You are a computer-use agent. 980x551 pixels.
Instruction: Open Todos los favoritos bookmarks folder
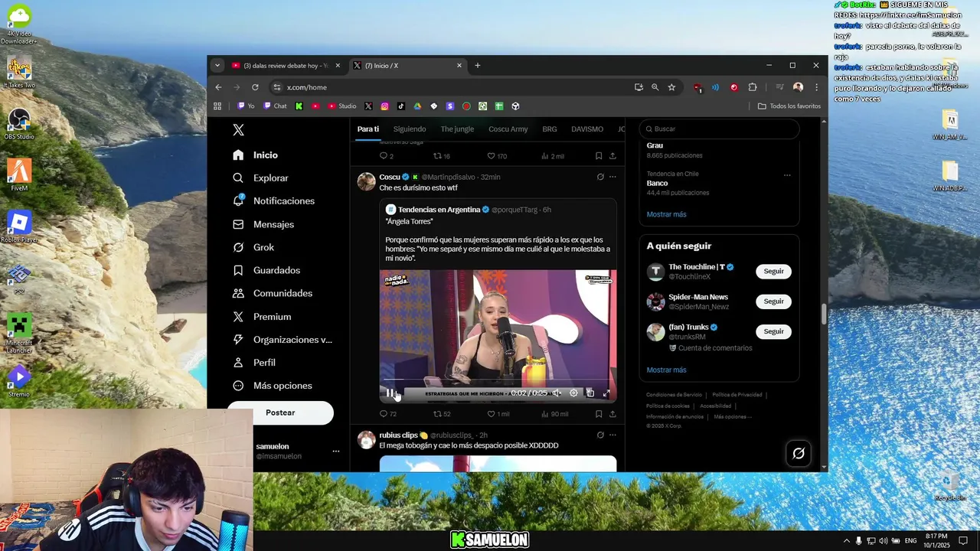pyautogui.click(x=789, y=106)
